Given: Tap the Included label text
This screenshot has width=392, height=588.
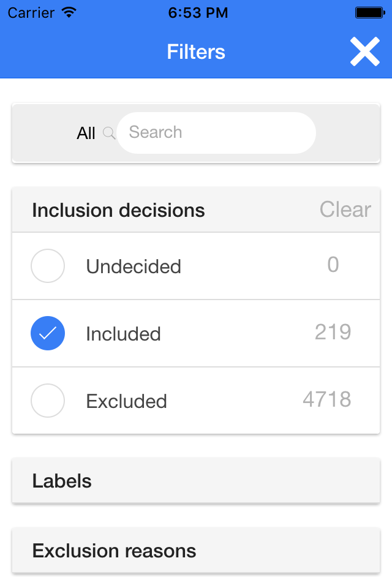Looking at the screenshot, I should [123, 334].
